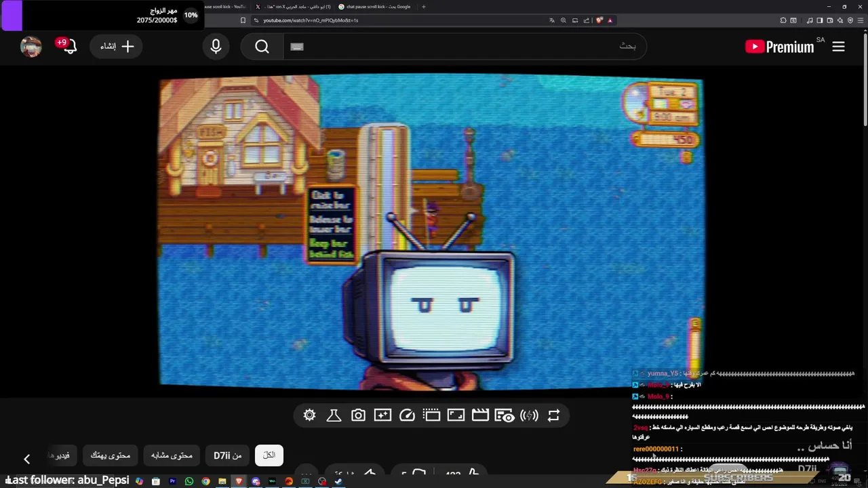Switch to the X browser tab
This screenshot has height=488, width=868.
(x=293, y=7)
